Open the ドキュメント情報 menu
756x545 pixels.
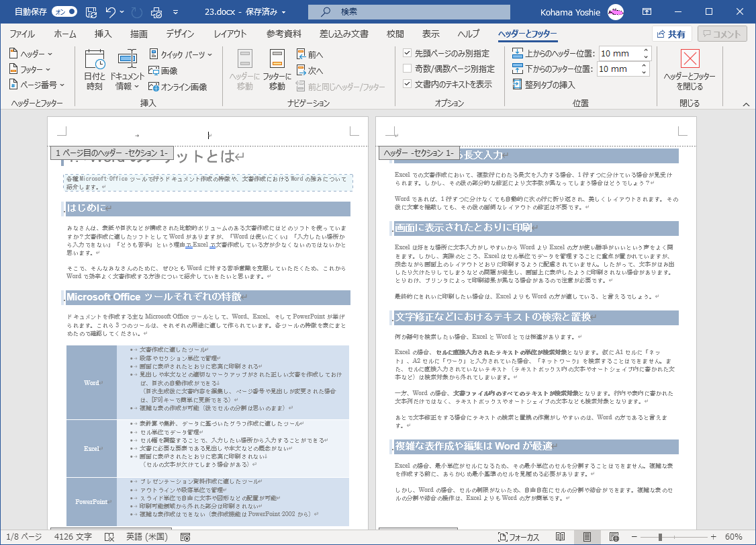(x=127, y=69)
